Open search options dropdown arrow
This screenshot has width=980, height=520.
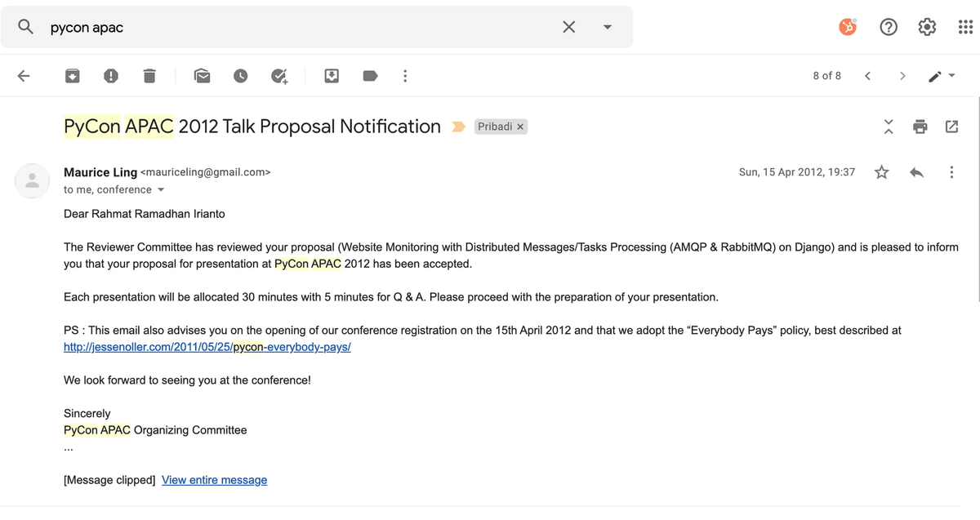coord(607,27)
